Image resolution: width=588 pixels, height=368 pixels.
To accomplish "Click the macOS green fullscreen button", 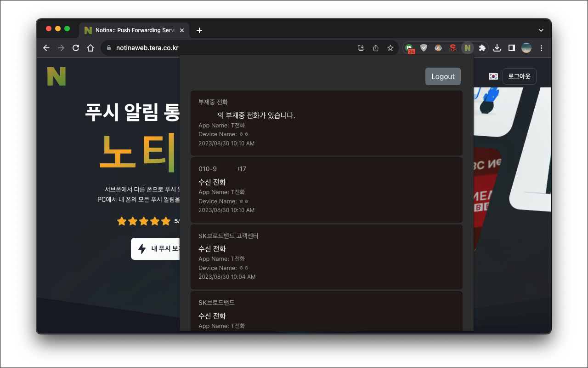I will 67,29.
